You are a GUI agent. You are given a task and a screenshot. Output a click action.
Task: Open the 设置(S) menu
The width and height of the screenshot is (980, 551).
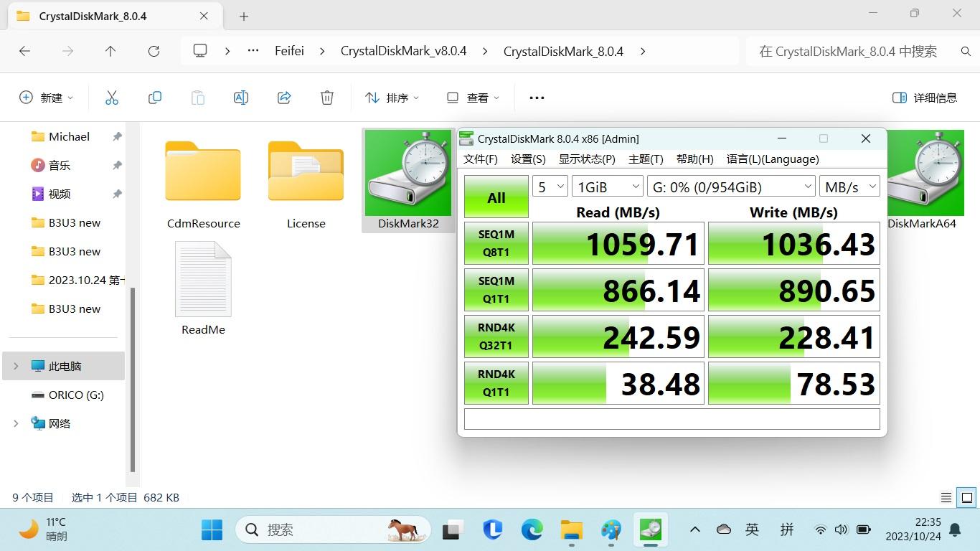point(528,159)
